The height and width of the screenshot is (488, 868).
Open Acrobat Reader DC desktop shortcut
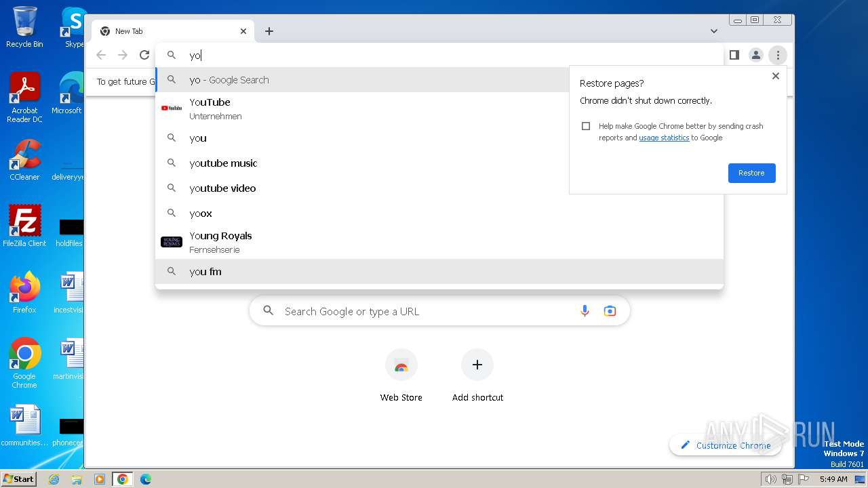tap(24, 98)
